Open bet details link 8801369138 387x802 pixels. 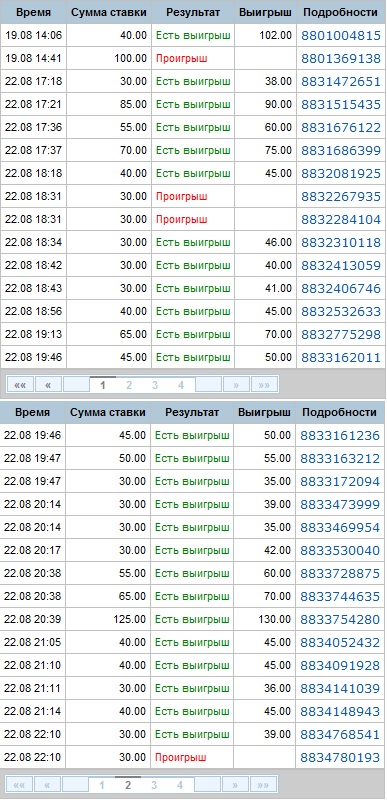[341, 59]
